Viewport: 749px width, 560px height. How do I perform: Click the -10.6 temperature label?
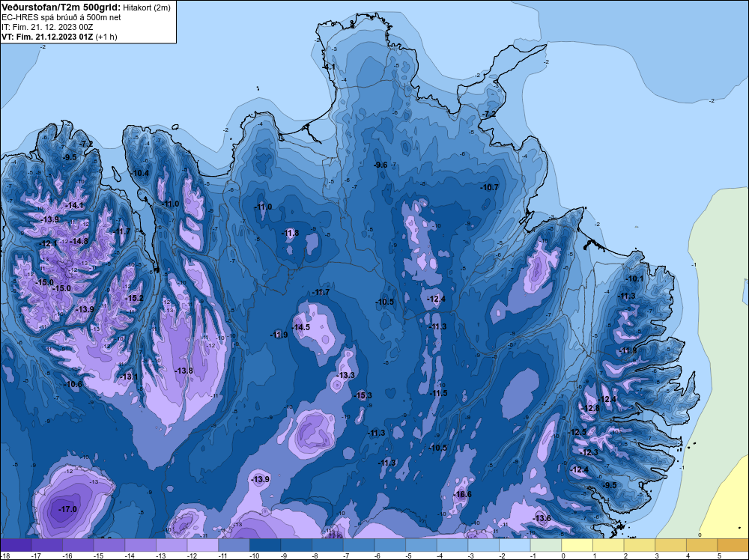73,384
